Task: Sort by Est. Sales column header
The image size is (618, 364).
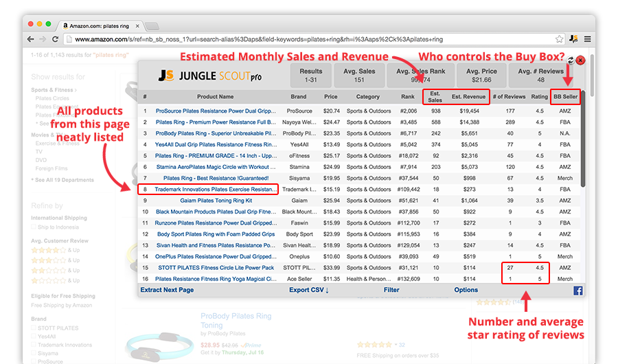Action: pyautogui.click(x=435, y=97)
